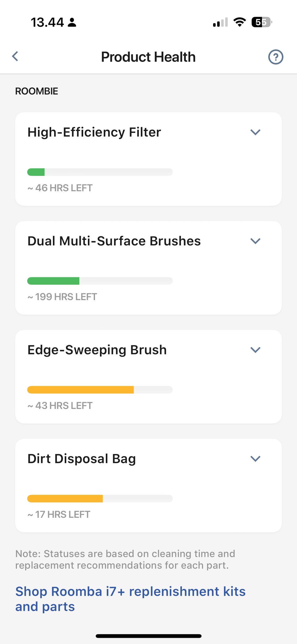297x644 pixels.
Task: Tap the person icon beside the clock
Action: point(72,22)
